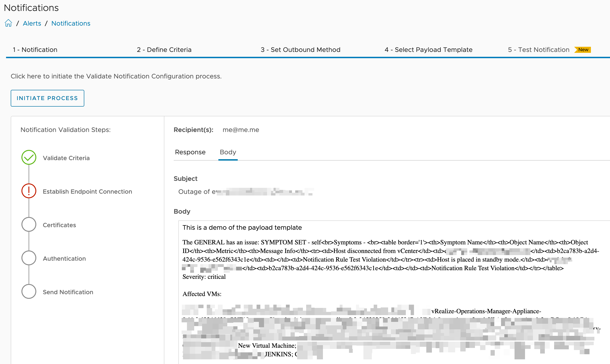
Task: Navigate to Alerts via the breadcrumb link
Action: (x=32, y=23)
